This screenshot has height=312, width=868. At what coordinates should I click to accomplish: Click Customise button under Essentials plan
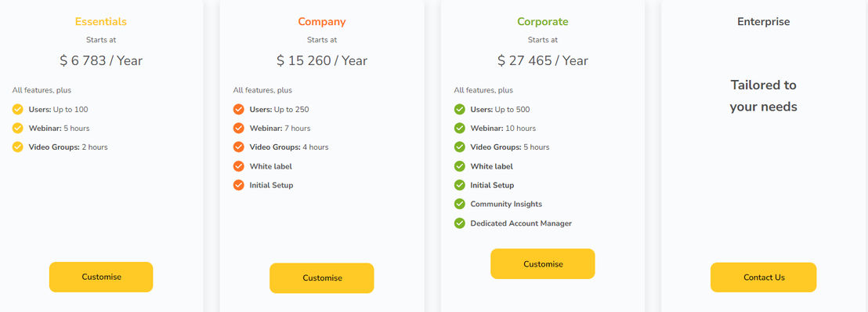point(101,277)
